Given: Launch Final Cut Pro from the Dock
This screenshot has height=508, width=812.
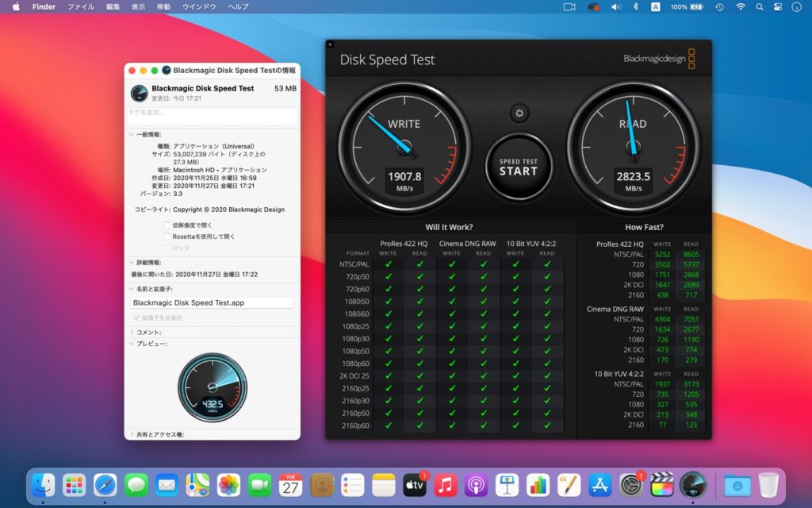Looking at the screenshot, I should (662, 485).
